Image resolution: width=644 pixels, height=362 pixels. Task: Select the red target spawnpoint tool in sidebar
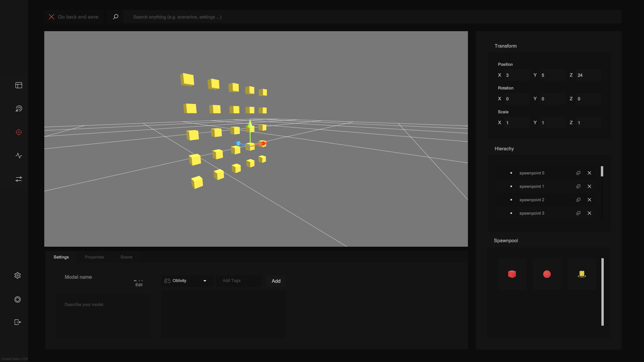pyautogui.click(x=19, y=132)
